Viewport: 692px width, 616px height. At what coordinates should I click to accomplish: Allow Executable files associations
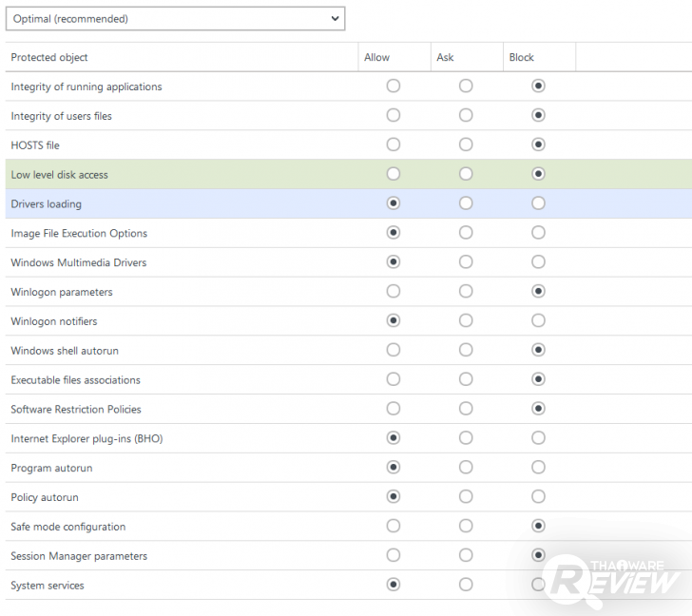point(394,379)
